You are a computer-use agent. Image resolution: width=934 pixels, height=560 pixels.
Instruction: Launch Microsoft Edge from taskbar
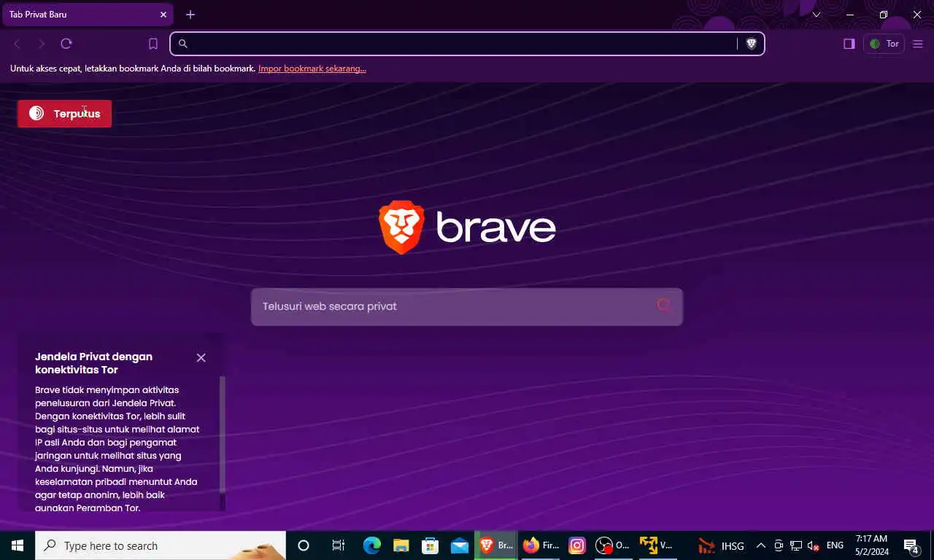pyautogui.click(x=372, y=545)
